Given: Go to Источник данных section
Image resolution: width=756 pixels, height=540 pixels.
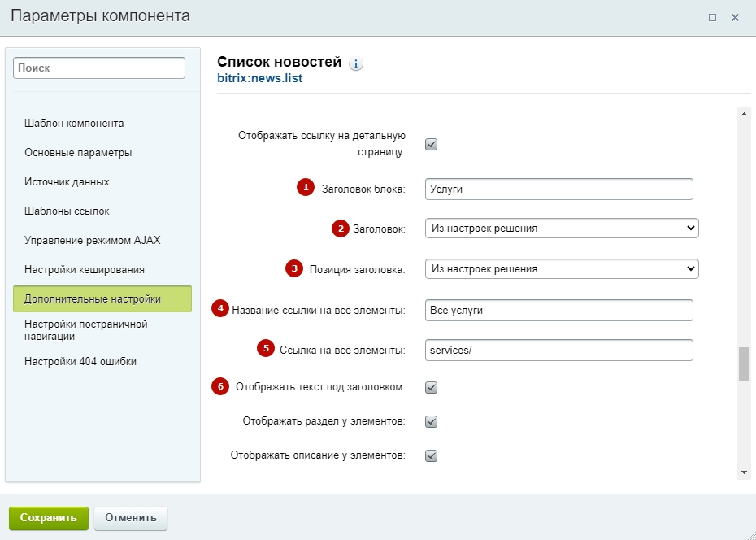Looking at the screenshot, I should (x=67, y=182).
